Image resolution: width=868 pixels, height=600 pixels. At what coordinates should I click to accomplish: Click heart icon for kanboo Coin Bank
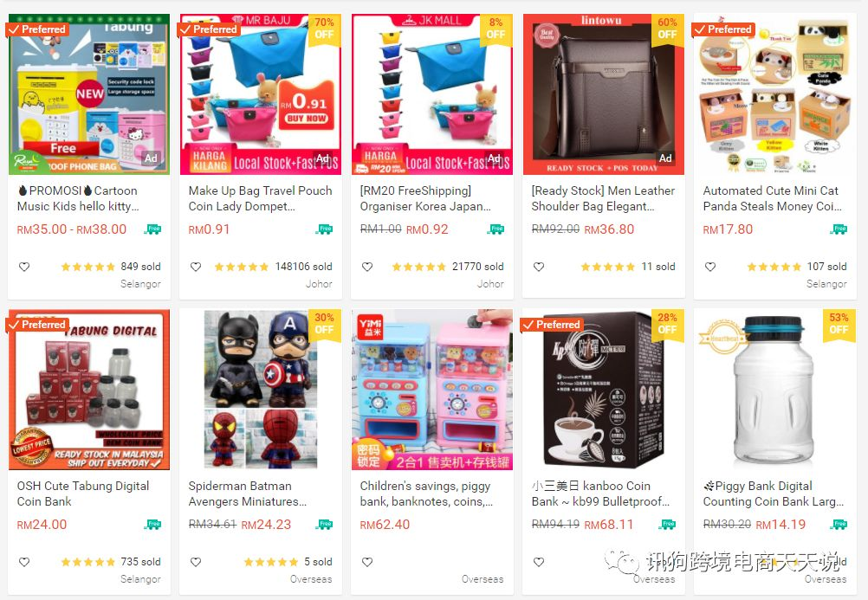[x=539, y=562]
